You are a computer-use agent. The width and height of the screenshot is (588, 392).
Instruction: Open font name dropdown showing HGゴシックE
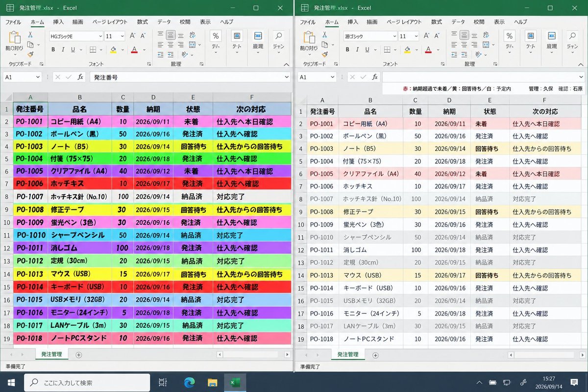click(x=100, y=36)
